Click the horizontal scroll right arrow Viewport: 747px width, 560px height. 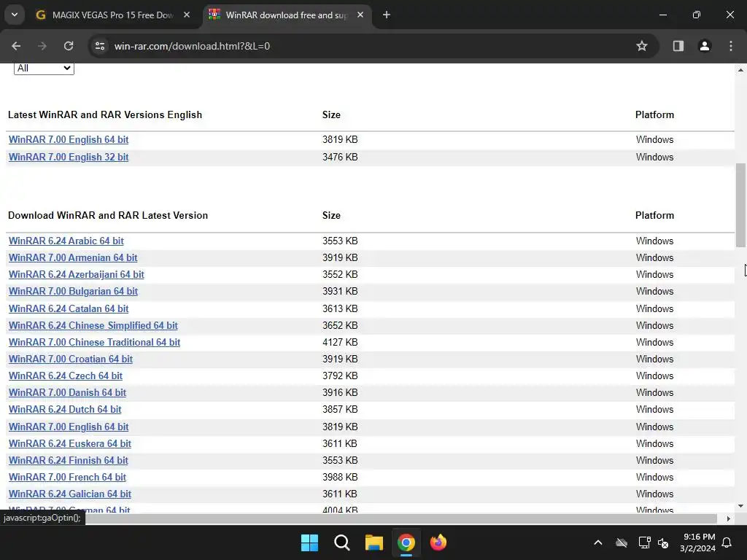(729, 518)
